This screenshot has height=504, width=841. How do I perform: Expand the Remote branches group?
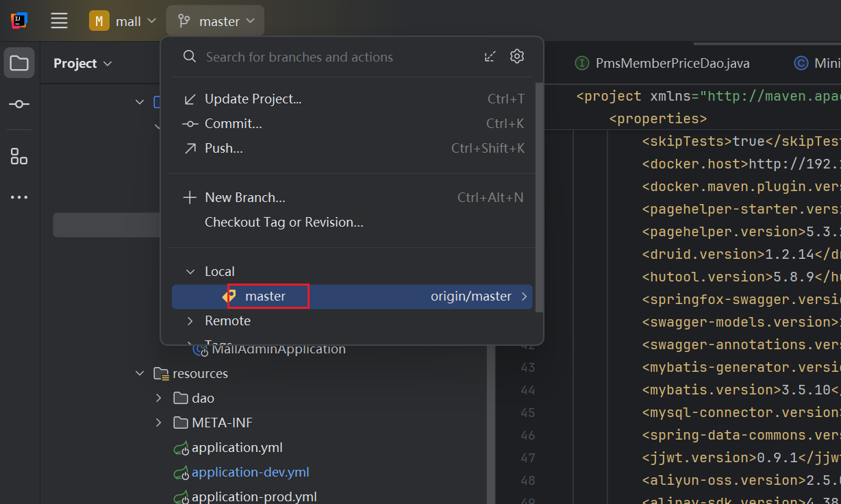coord(190,321)
